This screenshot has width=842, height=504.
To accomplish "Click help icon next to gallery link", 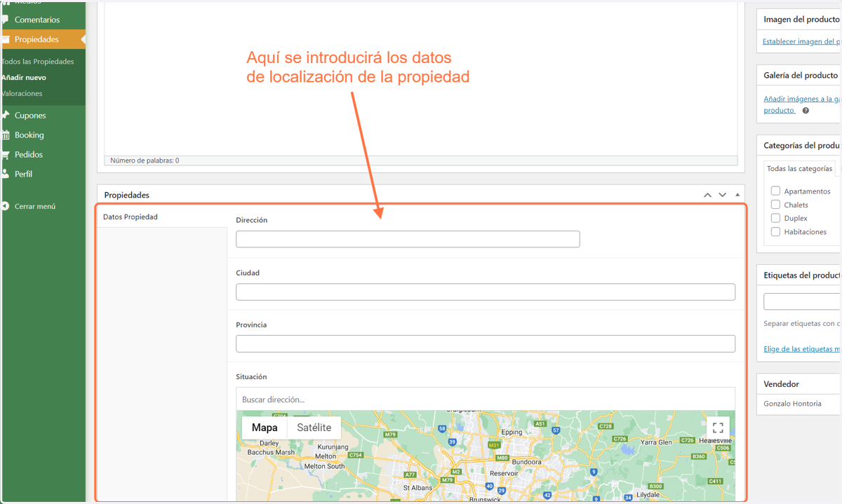I will pos(806,111).
